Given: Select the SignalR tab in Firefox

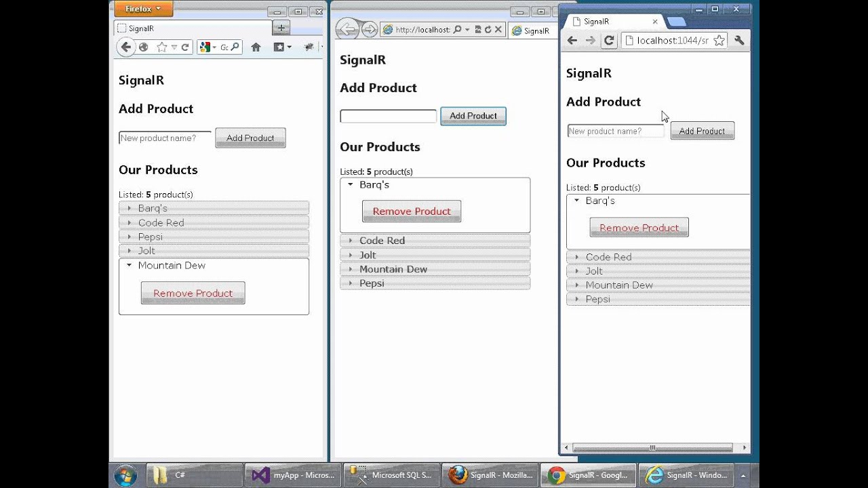Looking at the screenshot, I should tap(192, 28).
